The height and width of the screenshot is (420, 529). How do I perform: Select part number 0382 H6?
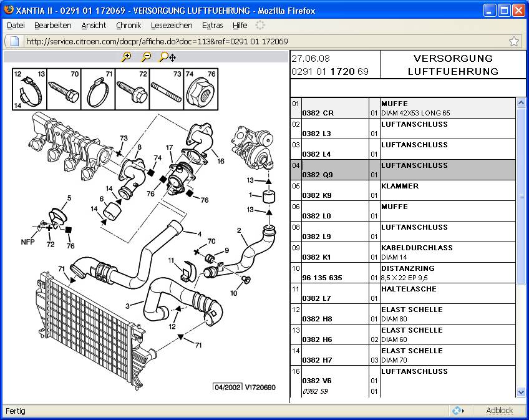(x=317, y=339)
